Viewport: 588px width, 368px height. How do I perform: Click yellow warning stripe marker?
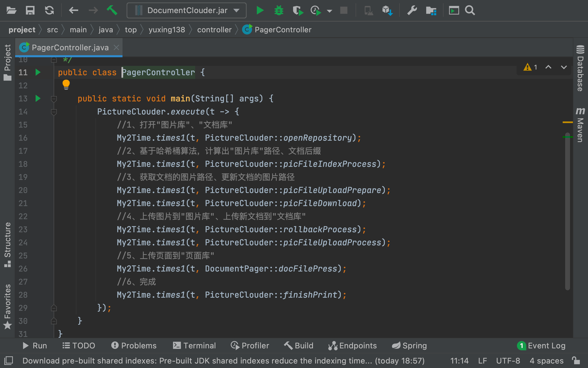coord(568,122)
